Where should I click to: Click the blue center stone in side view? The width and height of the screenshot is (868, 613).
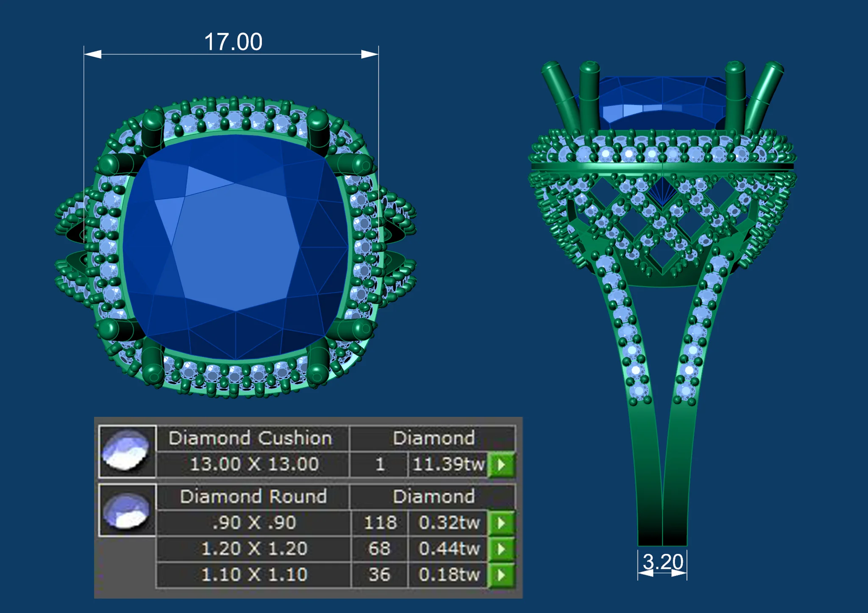(662, 104)
